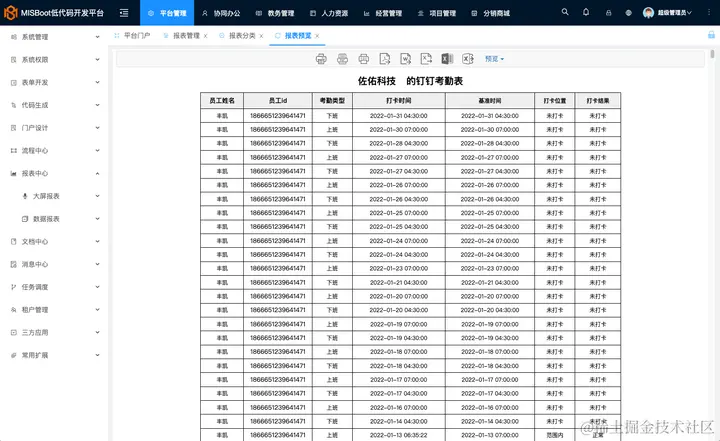The image size is (720, 441).
Task: Click the dark filled Excel icon
Action: coord(447,59)
